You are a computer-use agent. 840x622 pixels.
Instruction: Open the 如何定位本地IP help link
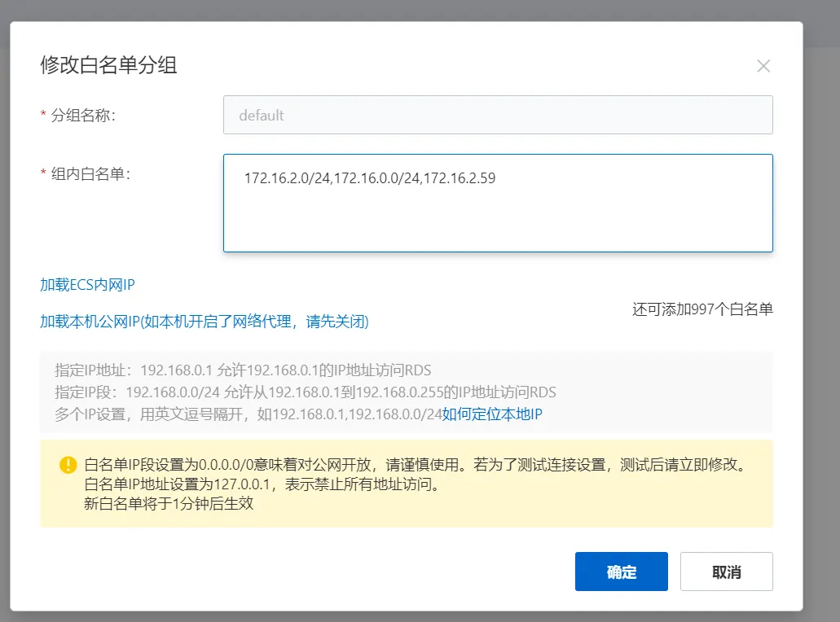pos(492,414)
